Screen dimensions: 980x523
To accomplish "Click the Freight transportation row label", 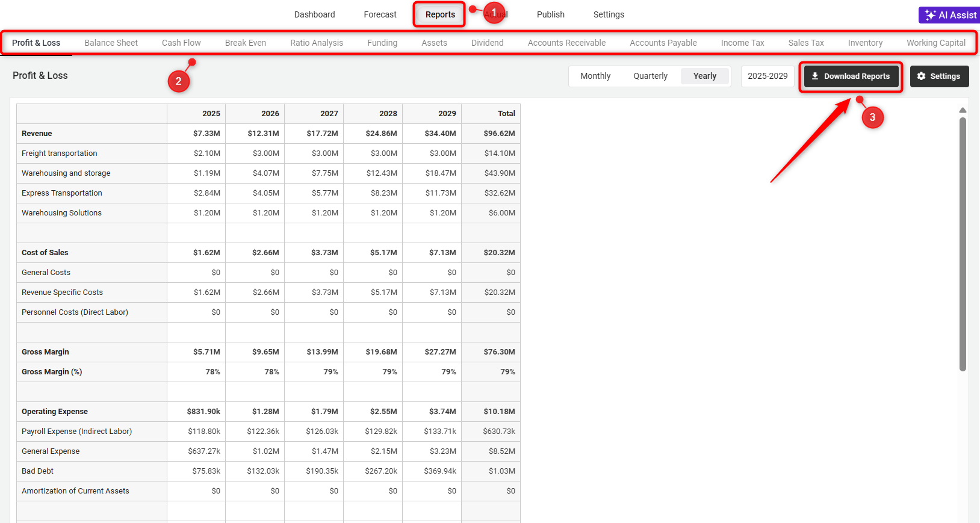I will (59, 153).
